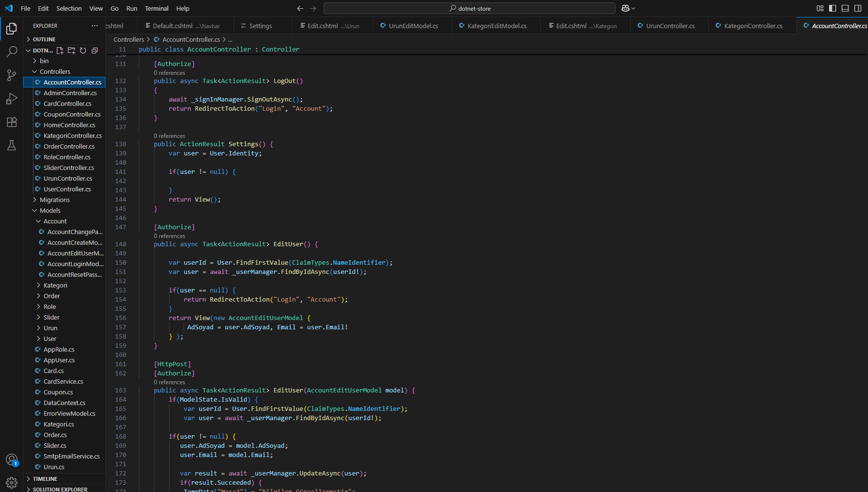Image resolution: width=868 pixels, height=492 pixels.
Task: Open OrderController.cs in explorer
Action: coord(64,146)
